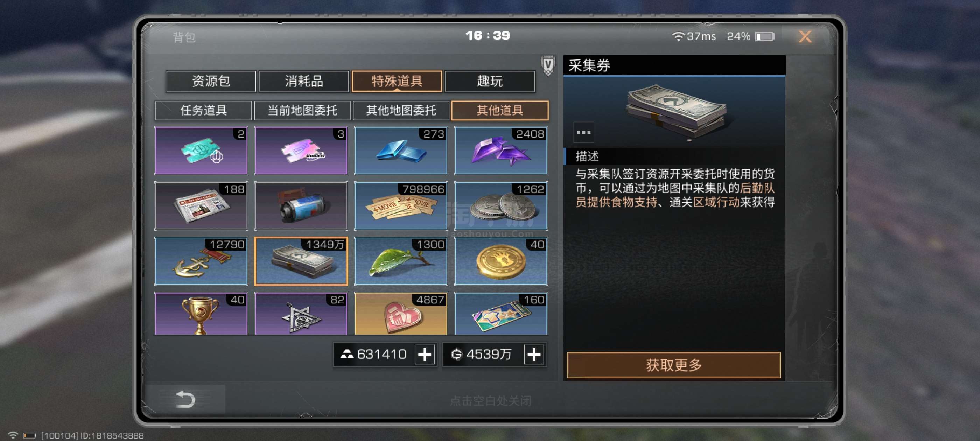Select the movie tickets item showing 798966
The height and width of the screenshot is (441, 980).
point(401,206)
